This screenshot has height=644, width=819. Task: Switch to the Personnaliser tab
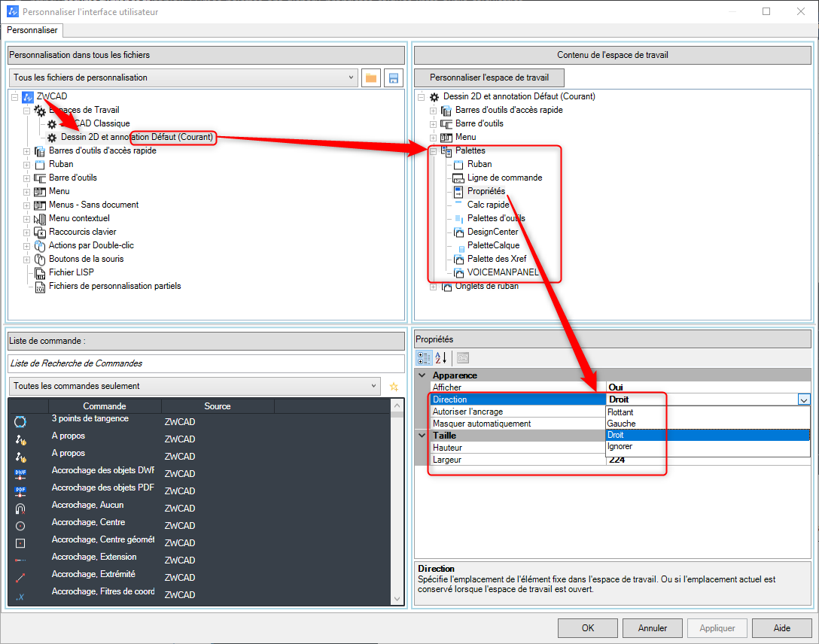pyautogui.click(x=32, y=30)
